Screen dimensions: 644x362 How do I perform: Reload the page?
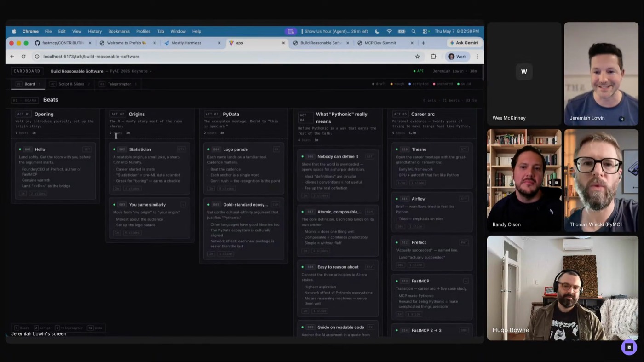click(23, 57)
